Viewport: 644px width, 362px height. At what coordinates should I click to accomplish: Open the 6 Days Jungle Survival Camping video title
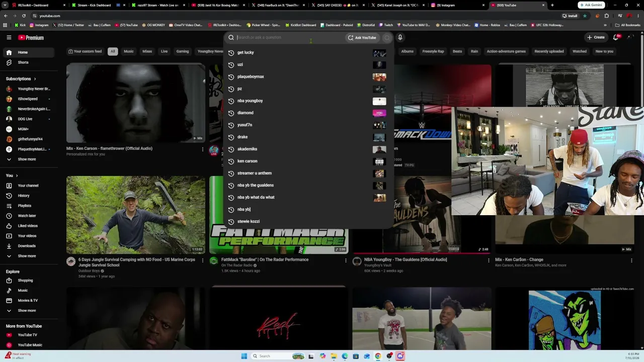(137, 262)
